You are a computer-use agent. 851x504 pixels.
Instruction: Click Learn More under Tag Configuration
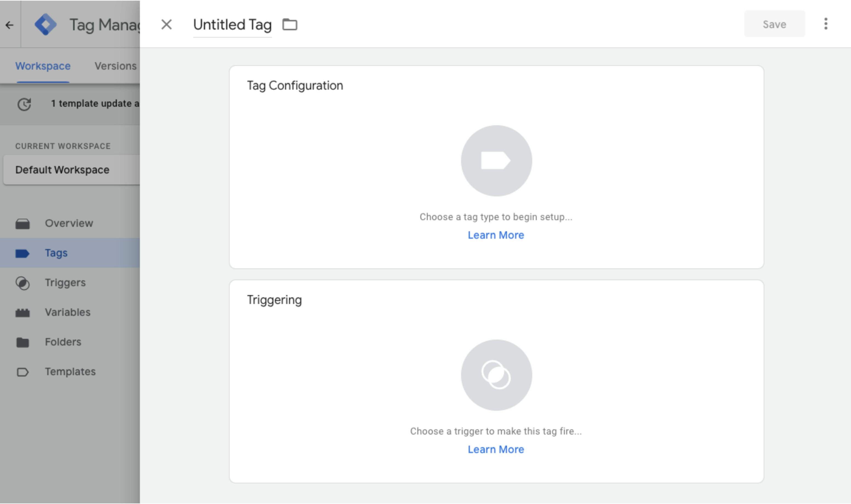tap(496, 235)
